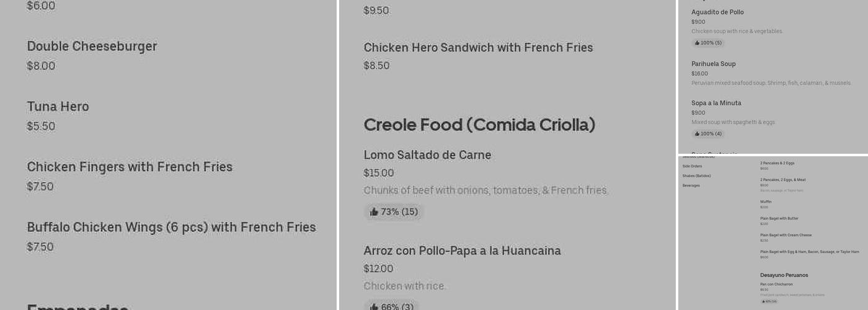868x310 pixels.
Task: Jump to Shakes (Batidos) category
Action: (696, 176)
